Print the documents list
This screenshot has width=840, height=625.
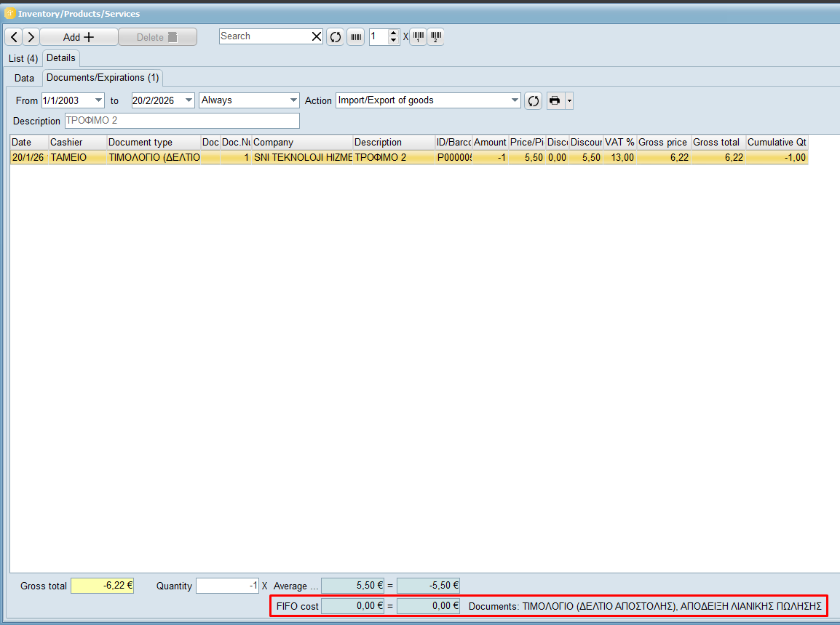(555, 101)
